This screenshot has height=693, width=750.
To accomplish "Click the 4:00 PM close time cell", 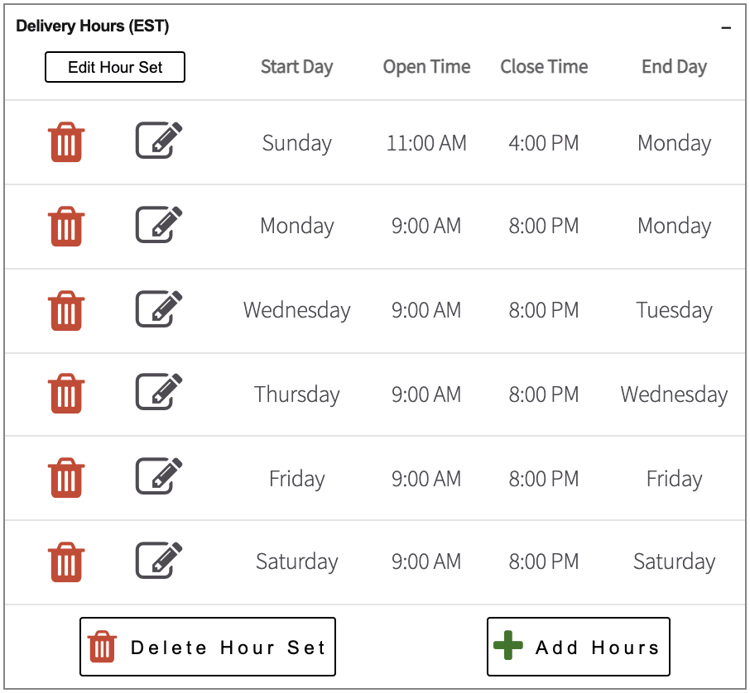I will (543, 143).
